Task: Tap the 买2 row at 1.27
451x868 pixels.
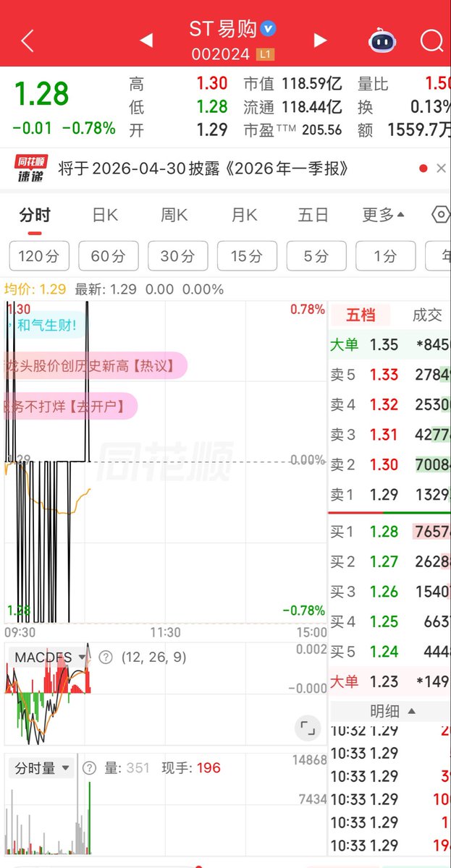Action: pyautogui.click(x=391, y=561)
